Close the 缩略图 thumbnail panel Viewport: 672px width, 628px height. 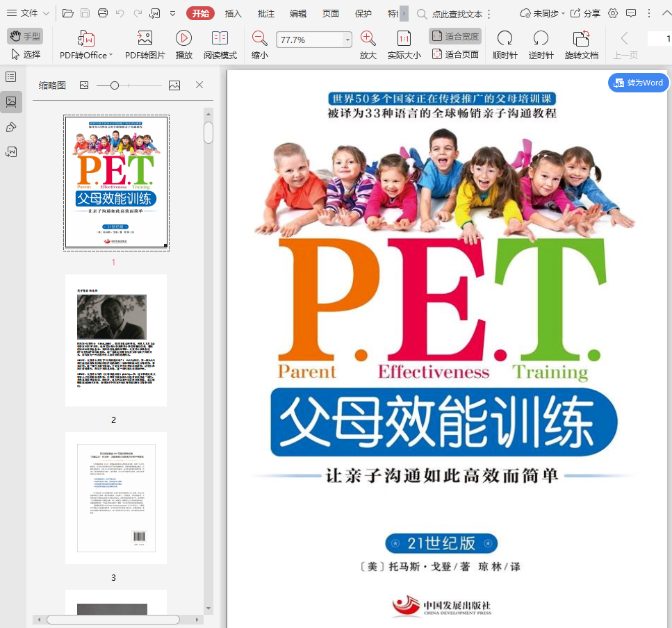(199, 85)
